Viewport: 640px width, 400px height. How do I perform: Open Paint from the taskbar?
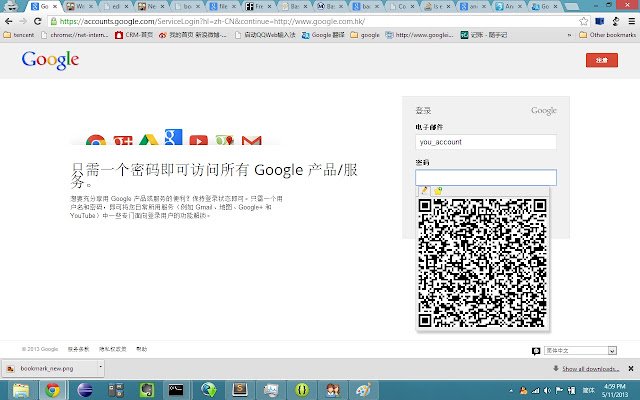point(363,390)
